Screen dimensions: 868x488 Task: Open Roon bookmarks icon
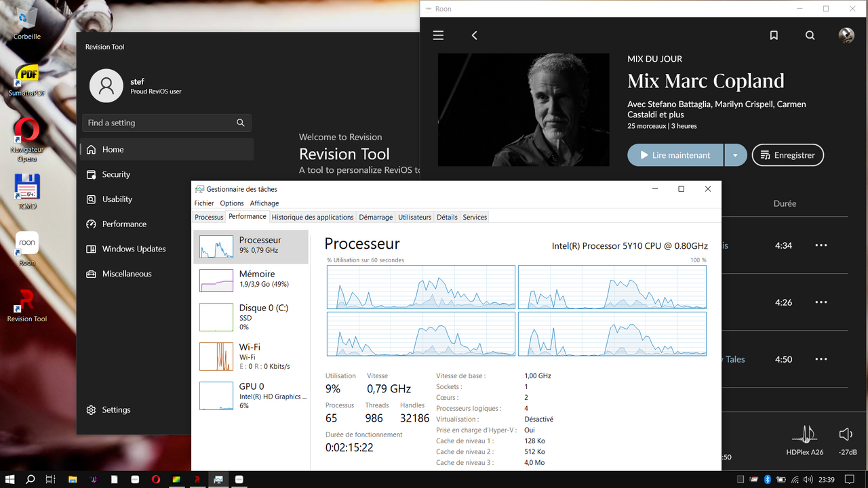(774, 35)
